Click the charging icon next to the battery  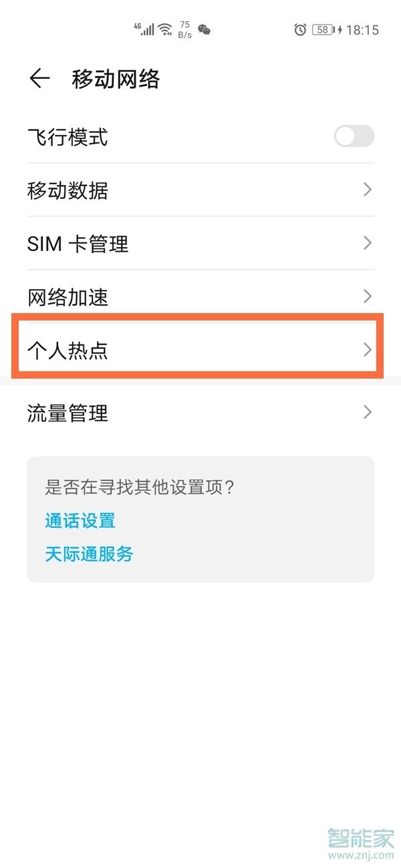(340, 29)
